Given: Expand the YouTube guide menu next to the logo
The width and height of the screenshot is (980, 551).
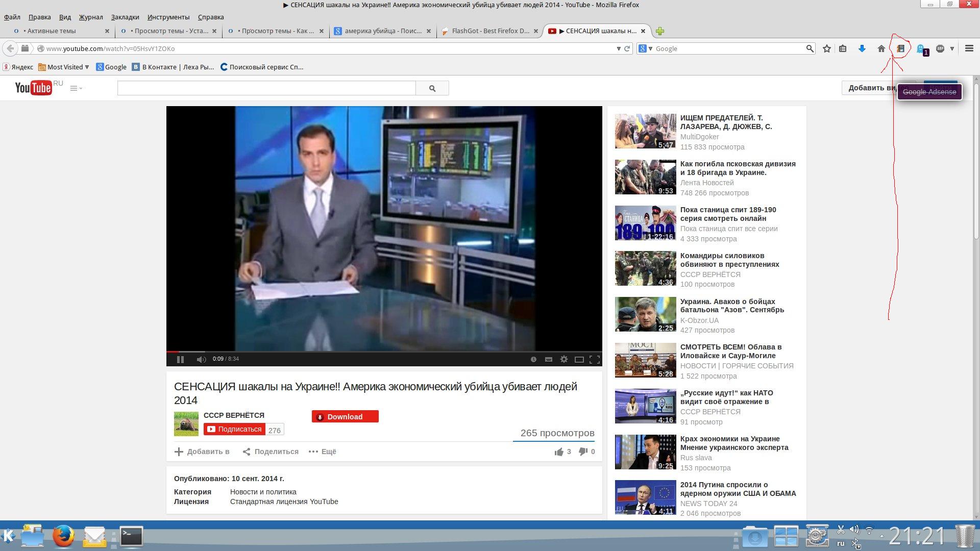Looking at the screenshot, I should [76, 88].
